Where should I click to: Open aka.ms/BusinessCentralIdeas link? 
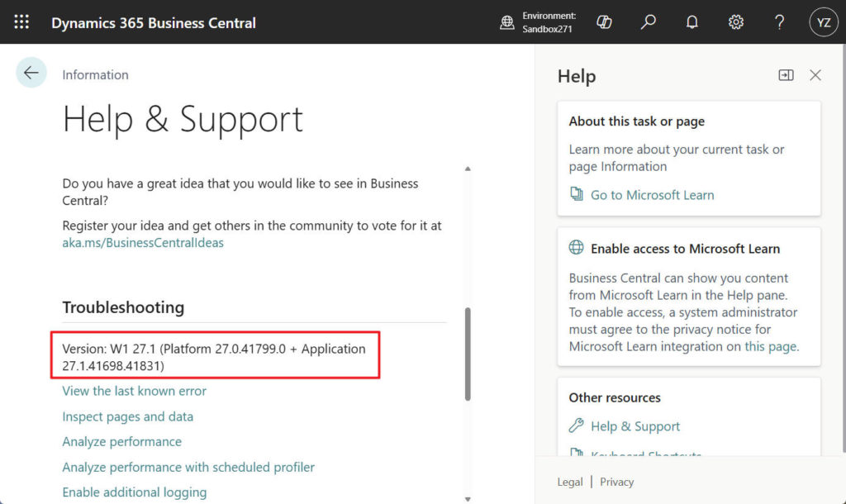pyautogui.click(x=143, y=243)
